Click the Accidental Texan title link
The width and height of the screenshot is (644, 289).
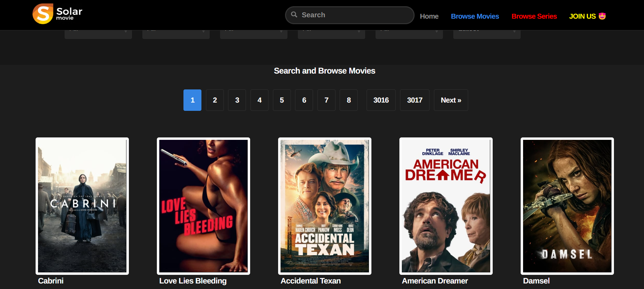click(311, 281)
